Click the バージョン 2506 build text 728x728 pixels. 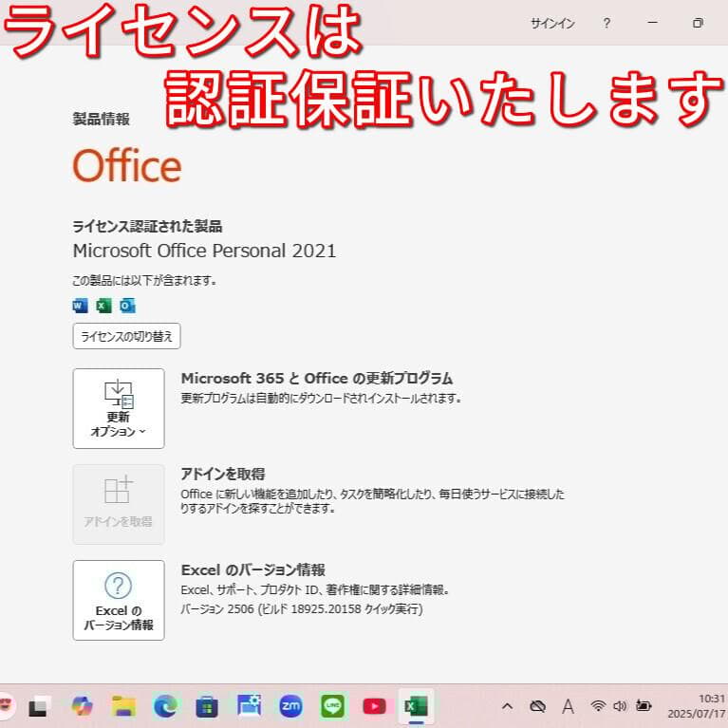point(302,608)
